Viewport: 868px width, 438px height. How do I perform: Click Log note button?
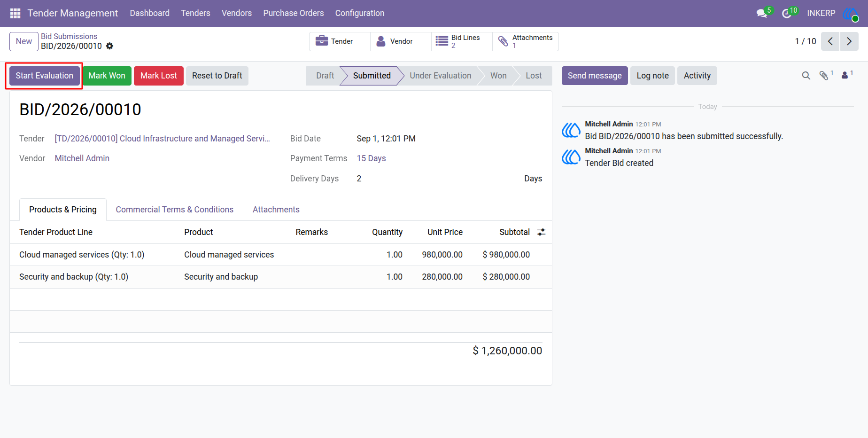(652, 76)
